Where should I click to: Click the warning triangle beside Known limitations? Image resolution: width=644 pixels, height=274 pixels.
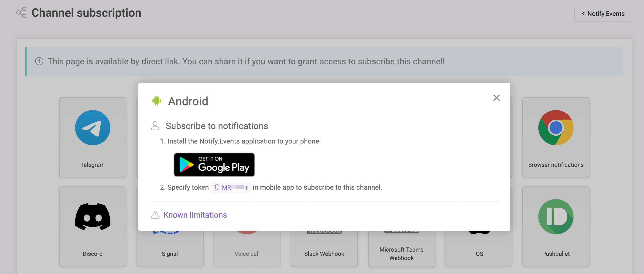pos(155,215)
